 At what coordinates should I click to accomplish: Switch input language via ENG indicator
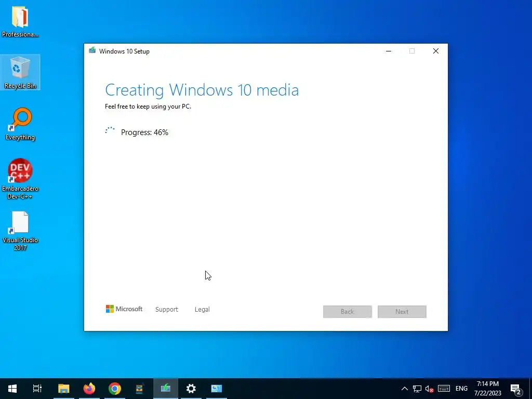tap(461, 389)
